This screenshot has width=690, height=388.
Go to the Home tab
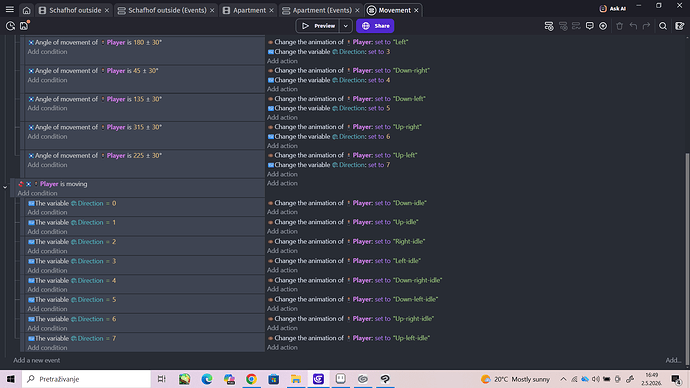point(26,10)
